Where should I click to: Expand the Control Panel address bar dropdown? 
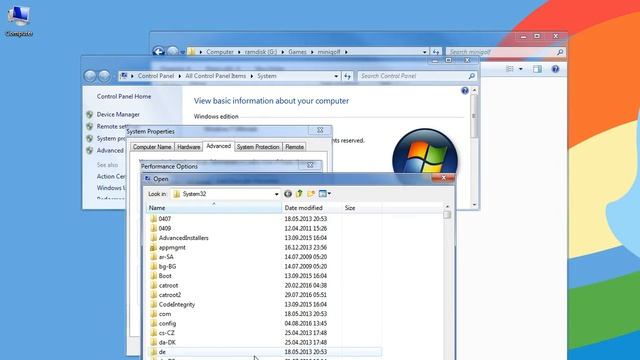336,76
